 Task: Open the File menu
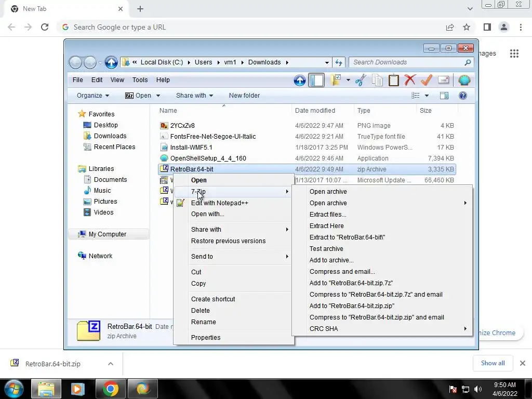tap(78, 80)
